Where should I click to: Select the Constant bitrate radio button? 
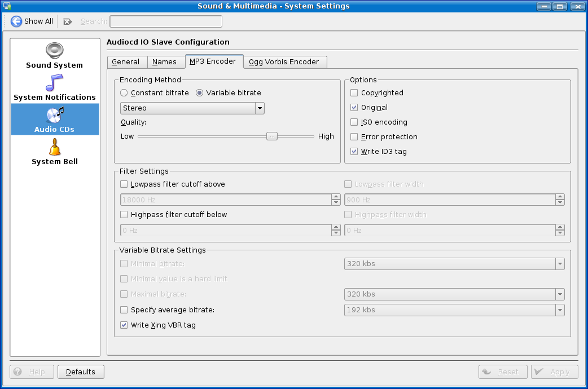pyautogui.click(x=124, y=93)
